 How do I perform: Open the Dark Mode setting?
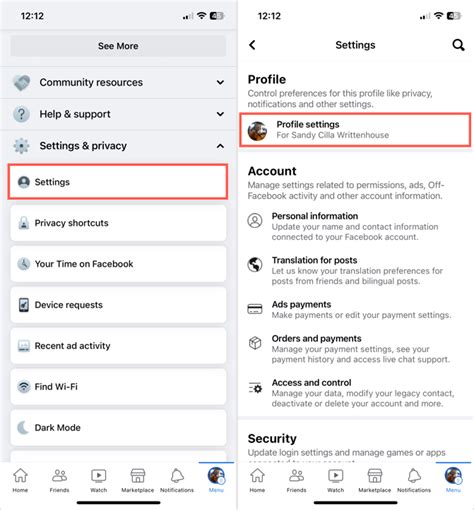tap(118, 428)
